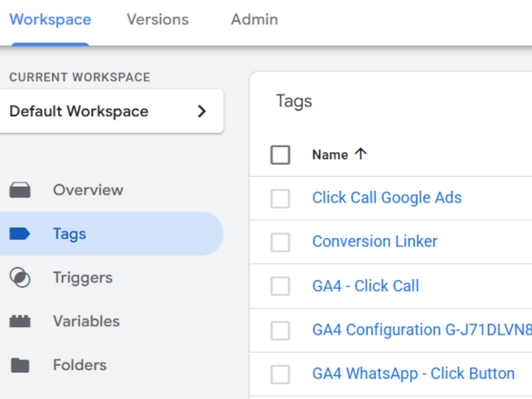Open Triggers in the sidebar
This screenshot has height=399, width=532.
click(83, 278)
